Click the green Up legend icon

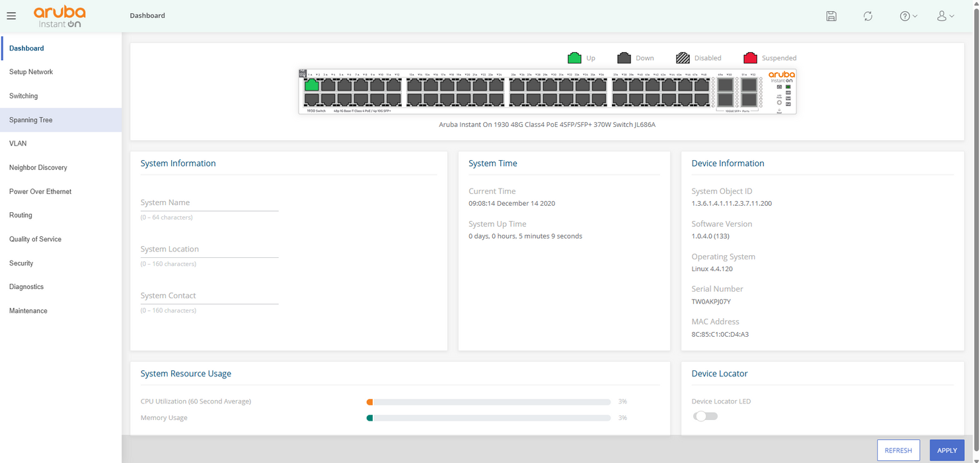pyautogui.click(x=574, y=58)
